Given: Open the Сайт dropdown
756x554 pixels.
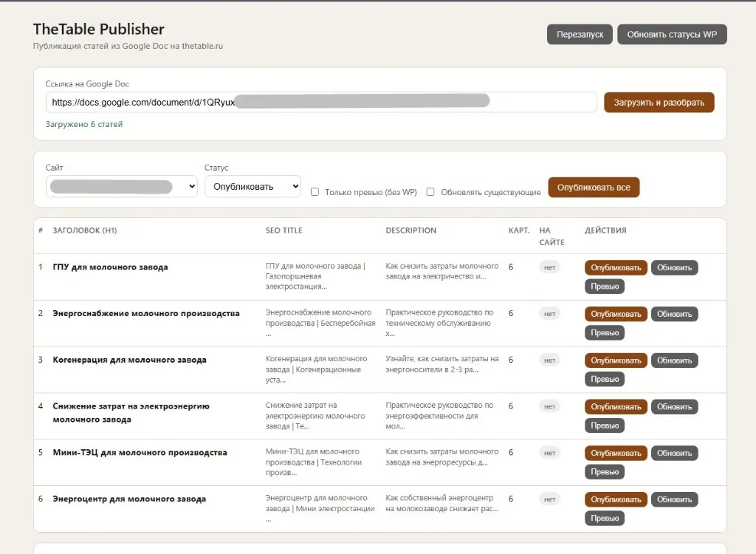Looking at the screenshot, I should pos(122,187).
